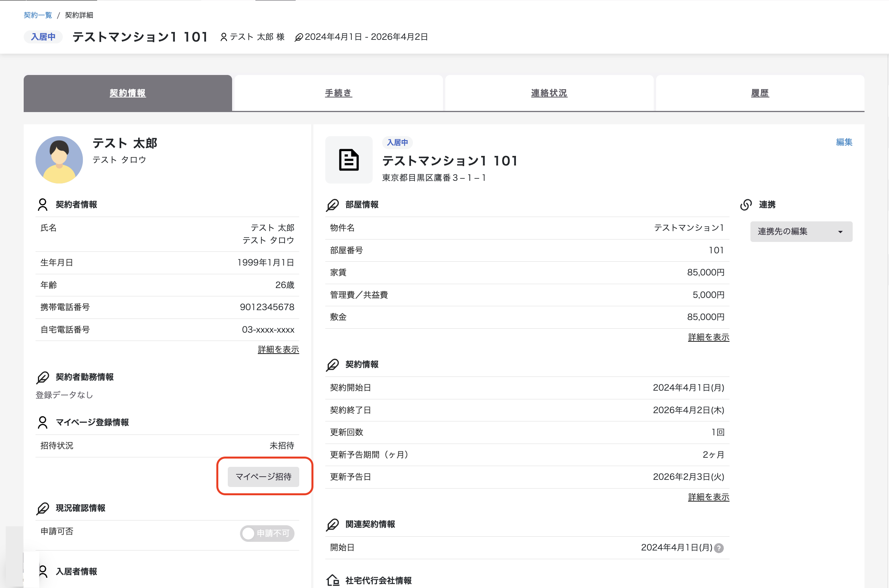Click 部屋番号 value 101
The image size is (889, 588).
[x=716, y=250]
